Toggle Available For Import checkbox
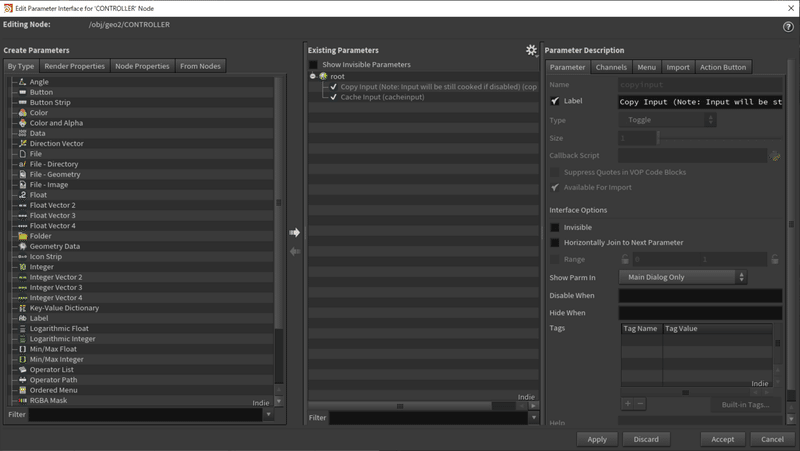This screenshot has width=800, height=451. pos(555,188)
